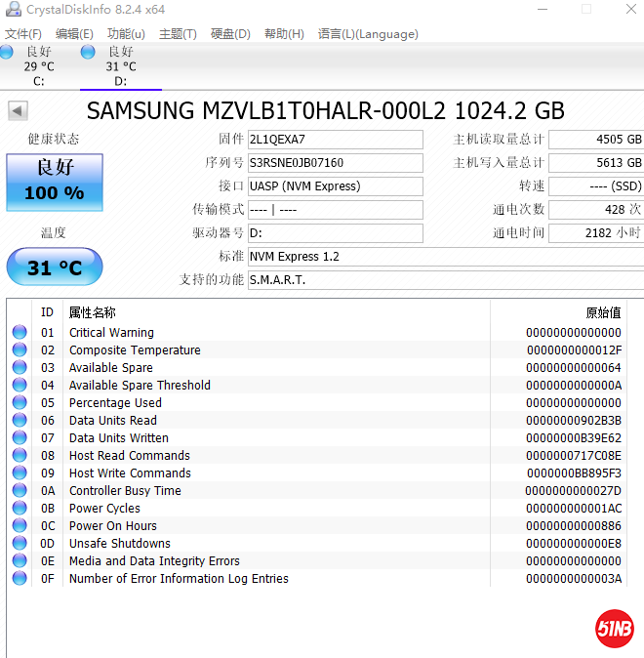
Task: Click the CrystalDiskInfo app icon in title bar
Action: tap(12, 10)
